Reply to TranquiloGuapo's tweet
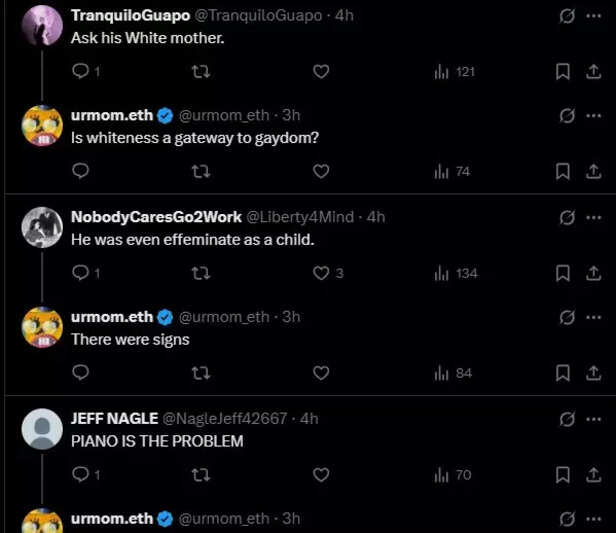Viewport: 616px width, 533px height. tap(81, 71)
